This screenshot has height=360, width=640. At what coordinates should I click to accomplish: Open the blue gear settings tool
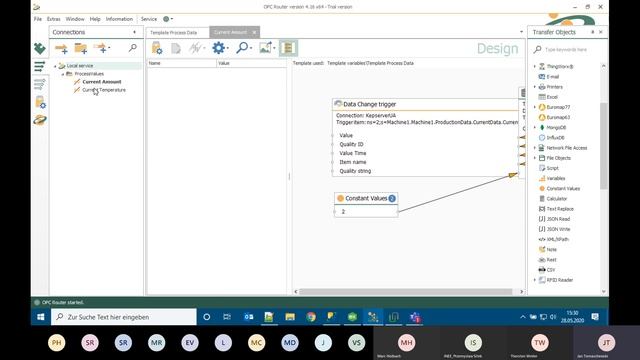[218, 48]
